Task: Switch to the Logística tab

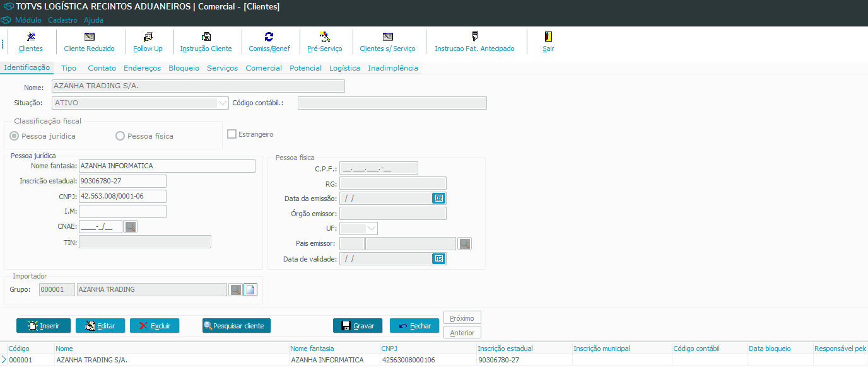Action: [344, 68]
